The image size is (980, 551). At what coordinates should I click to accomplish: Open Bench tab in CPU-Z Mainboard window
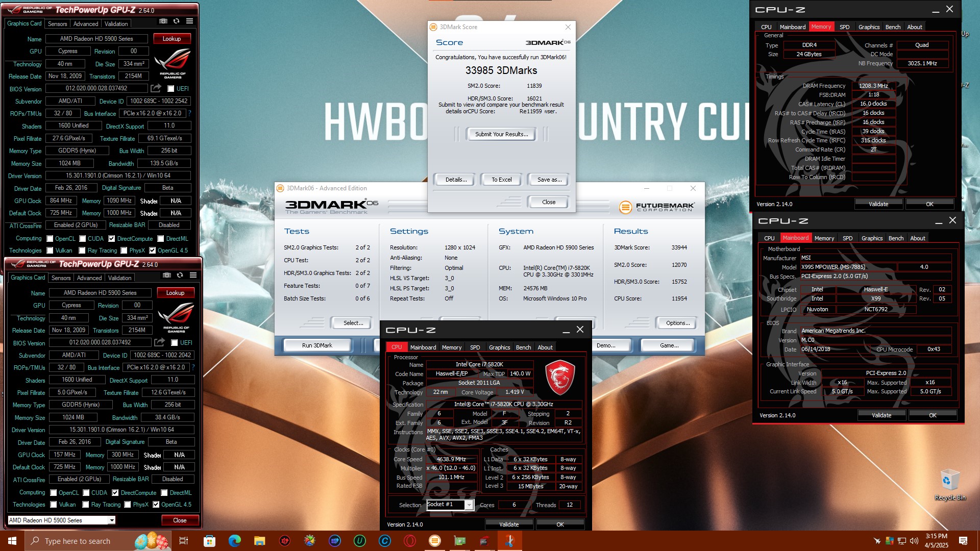coord(896,238)
